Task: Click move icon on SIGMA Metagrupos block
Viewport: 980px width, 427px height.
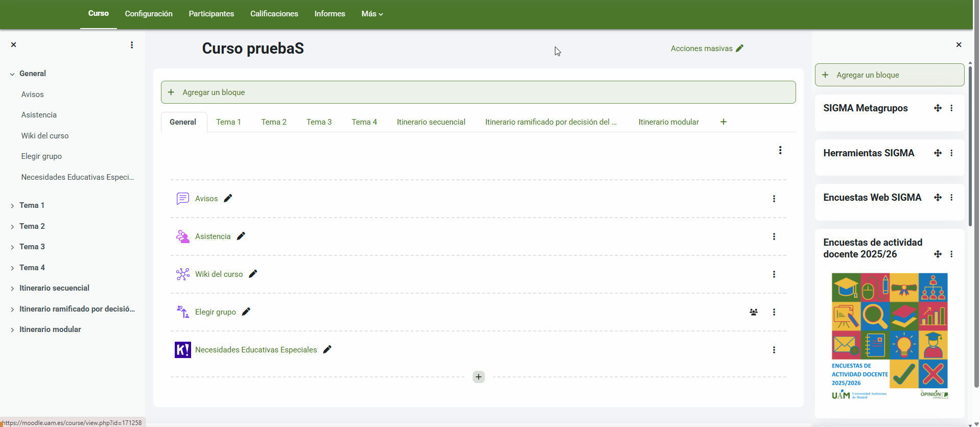Action: pyautogui.click(x=937, y=108)
